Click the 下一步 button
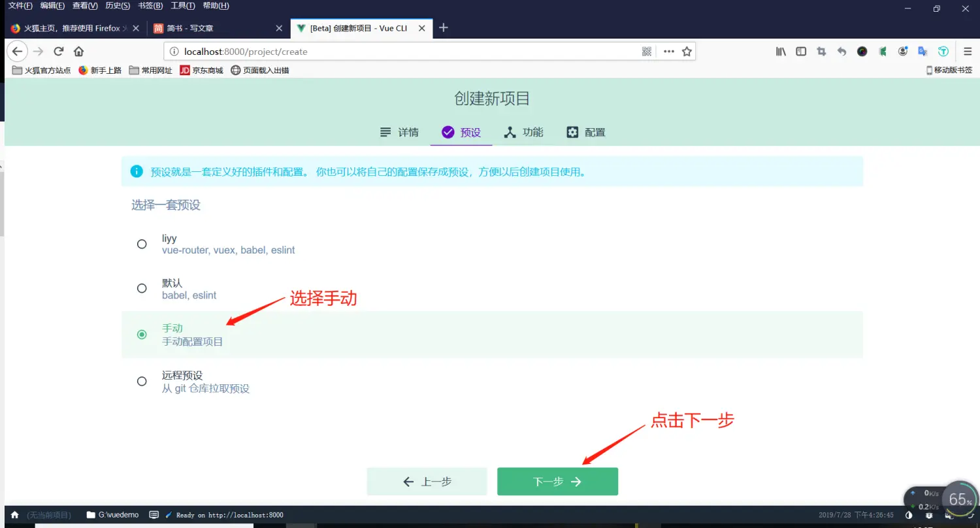The height and width of the screenshot is (528, 980). pyautogui.click(x=557, y=482)
